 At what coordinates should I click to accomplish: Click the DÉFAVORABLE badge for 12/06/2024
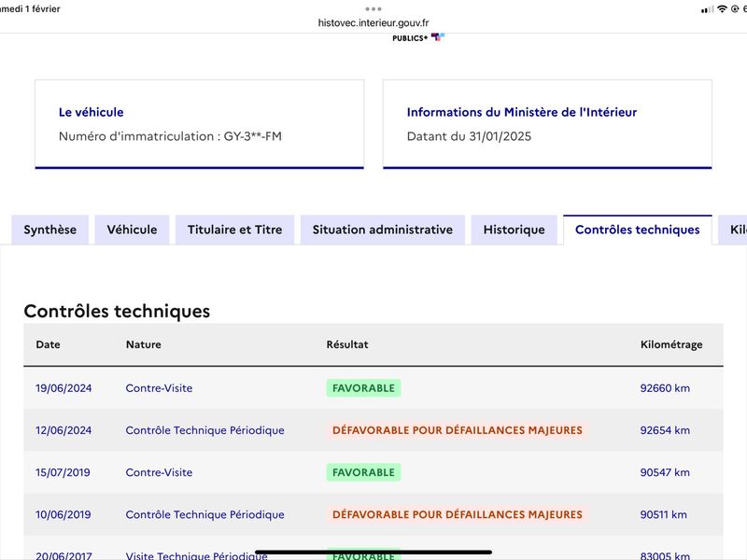pos(458,430)
